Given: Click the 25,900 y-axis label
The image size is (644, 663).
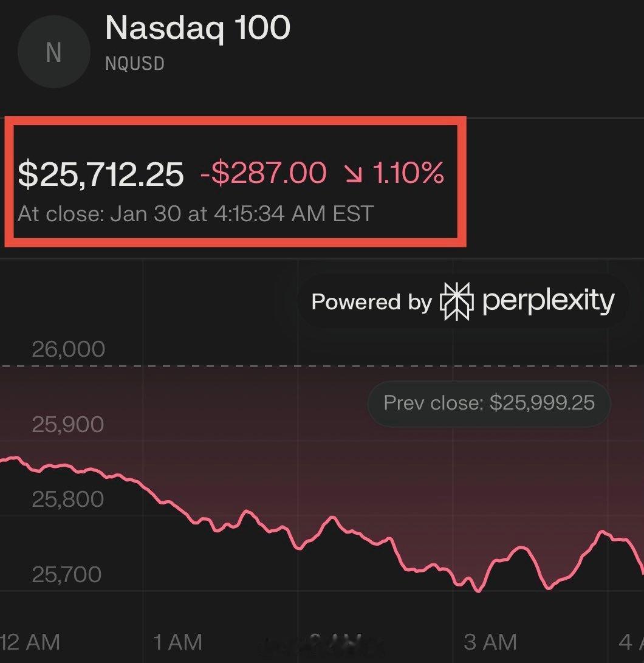Looking at the screenshot, I should [x=68, y=424].
